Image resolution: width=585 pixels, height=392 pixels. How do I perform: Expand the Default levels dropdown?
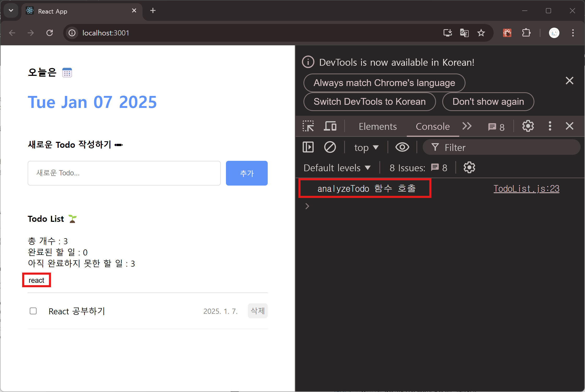coord(337,168)
